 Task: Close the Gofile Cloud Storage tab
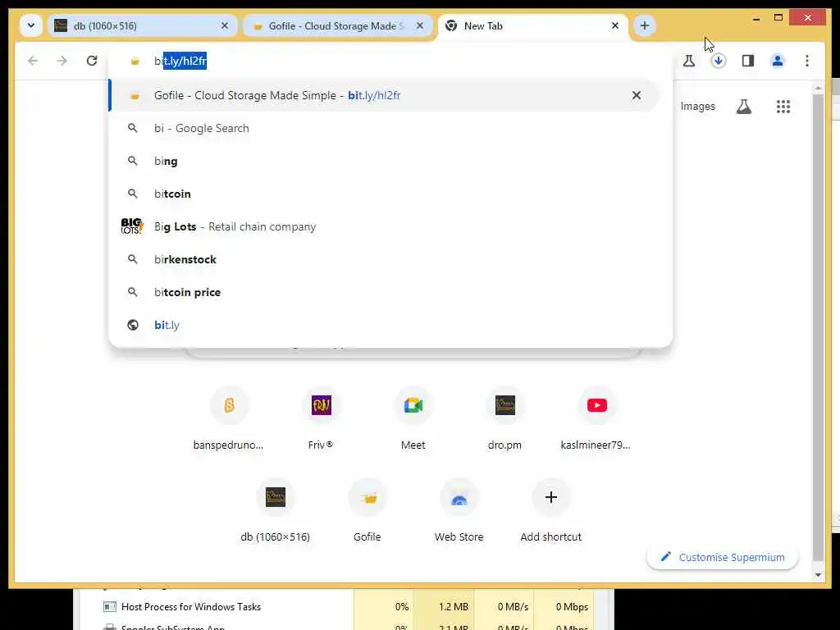(x=420, y=25)
